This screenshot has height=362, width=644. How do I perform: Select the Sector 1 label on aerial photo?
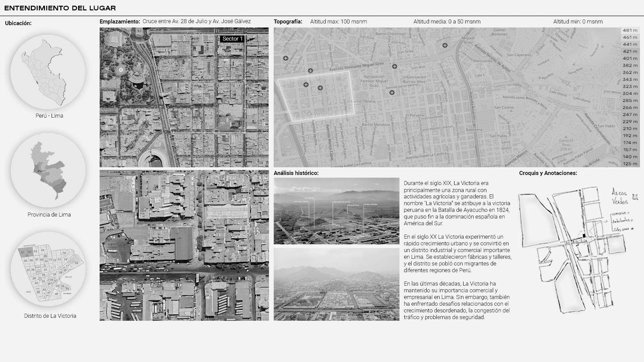pos(232,39)
